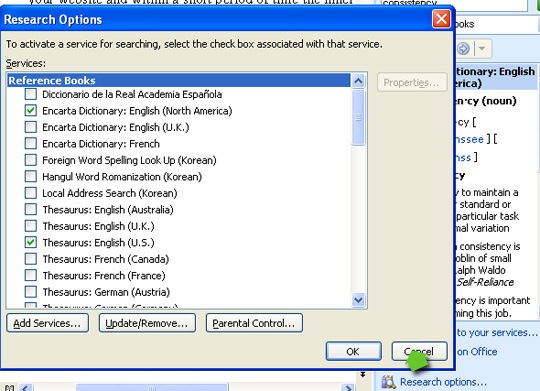Select the Reference Books category header
Viewport: 540px width, 391px height.
(179, 80)
